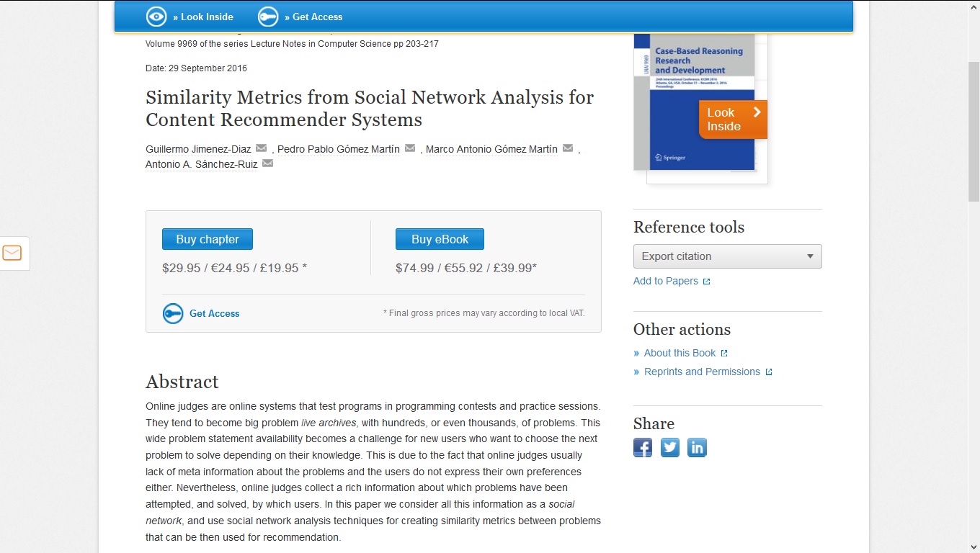980x553 pixels.
Task: Click the key icon next to Get Access in top bar
Action: pyautogui.click(x=268, y=17)
